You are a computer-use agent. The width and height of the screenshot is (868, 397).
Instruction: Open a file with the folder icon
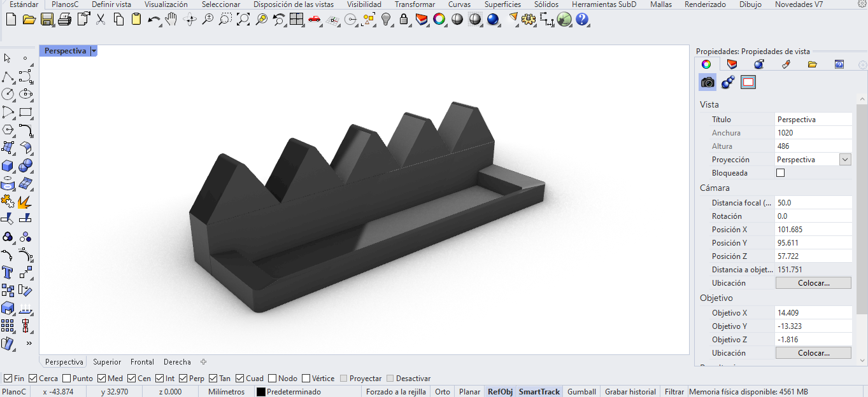point(29,19)
